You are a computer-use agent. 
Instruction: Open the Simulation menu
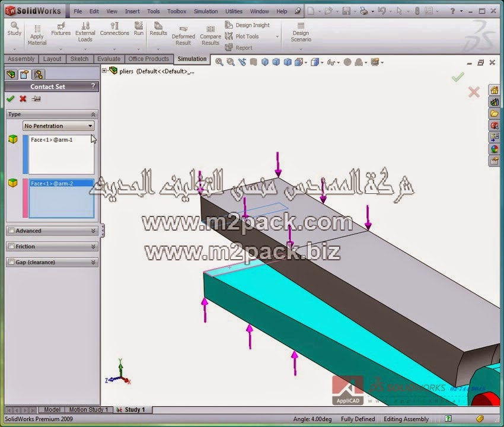206,11
